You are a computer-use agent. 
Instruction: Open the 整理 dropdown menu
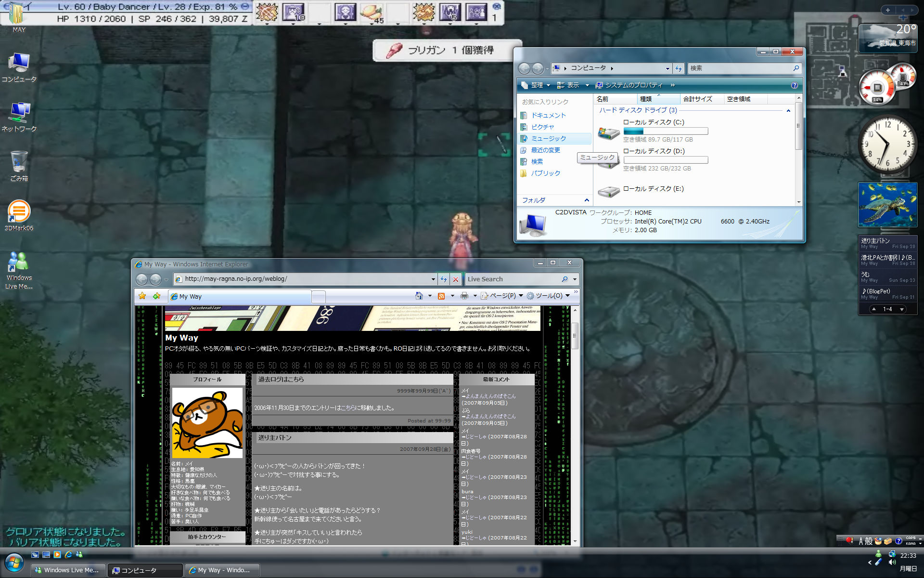(536, 85)
